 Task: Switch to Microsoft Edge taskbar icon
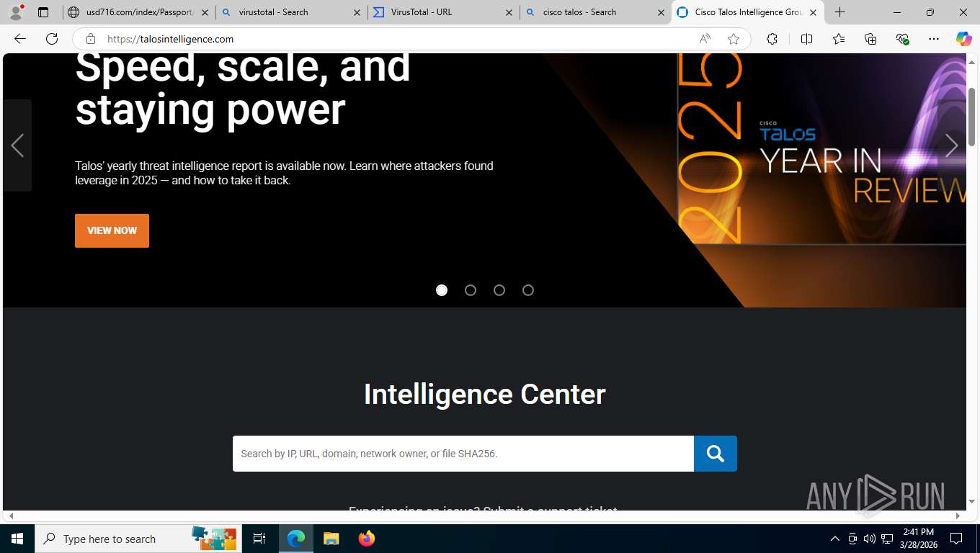point(296,539)
